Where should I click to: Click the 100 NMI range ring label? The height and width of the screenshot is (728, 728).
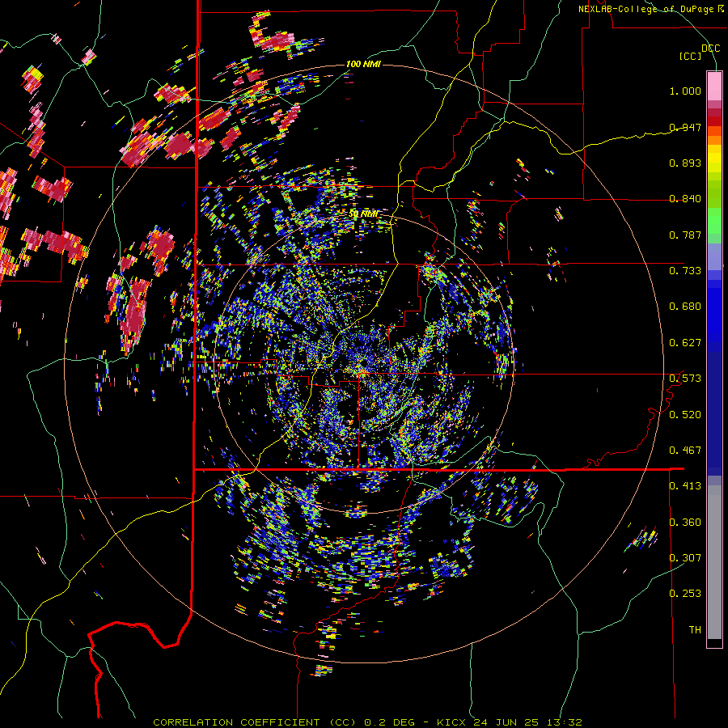[x=363, y=64]
